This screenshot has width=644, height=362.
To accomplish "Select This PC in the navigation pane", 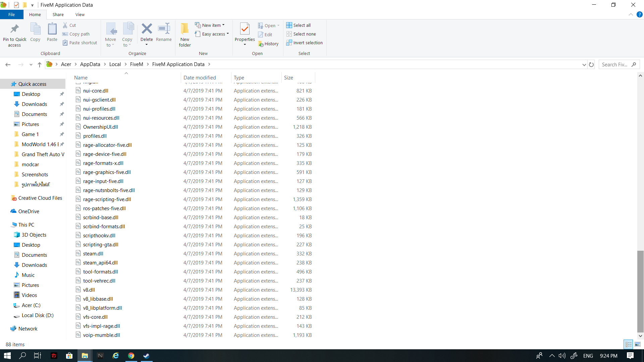I will tap(26, 225).
